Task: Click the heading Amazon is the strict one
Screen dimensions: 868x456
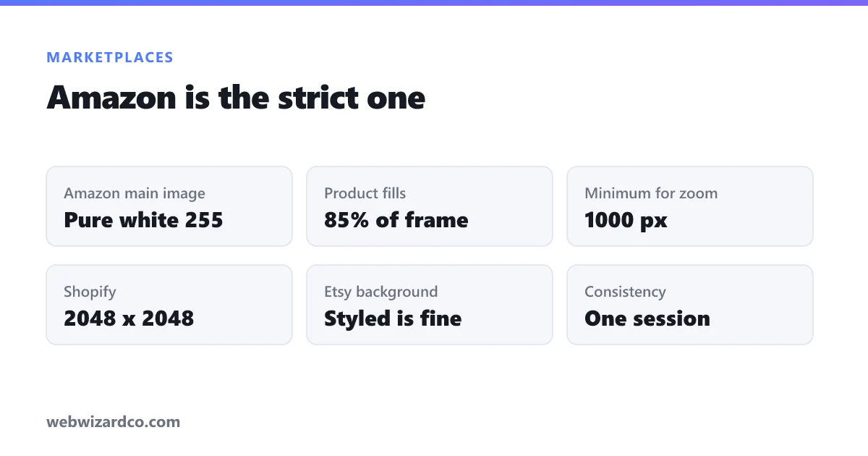Action: coord(236,97)
